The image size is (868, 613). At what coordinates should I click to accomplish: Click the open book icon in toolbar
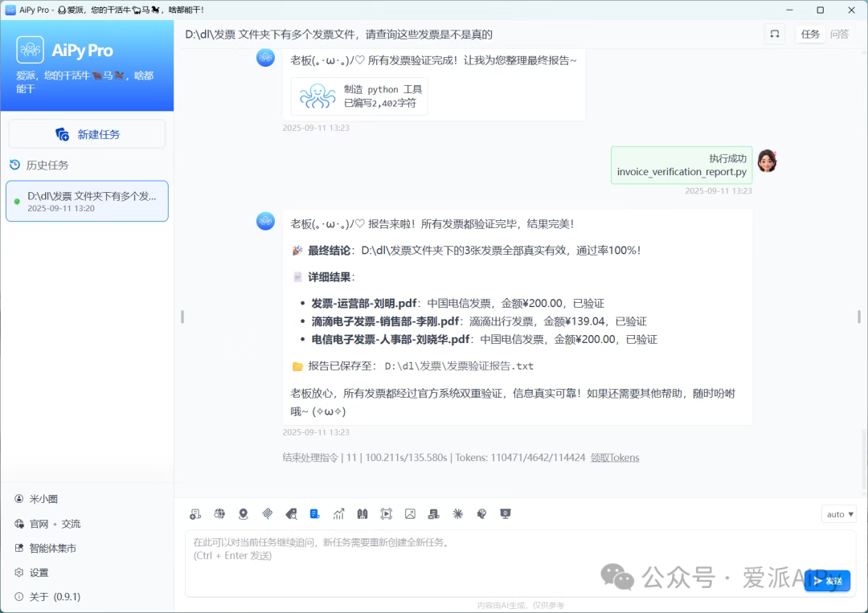pos(362,514)
